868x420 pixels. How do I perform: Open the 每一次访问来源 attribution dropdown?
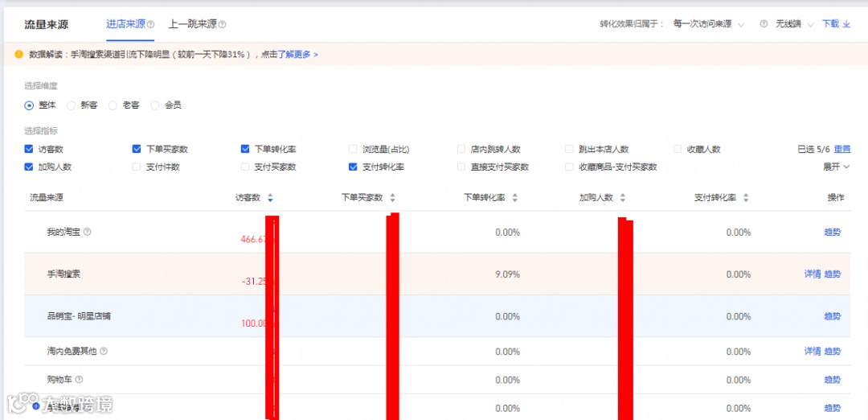coord(709,24)
